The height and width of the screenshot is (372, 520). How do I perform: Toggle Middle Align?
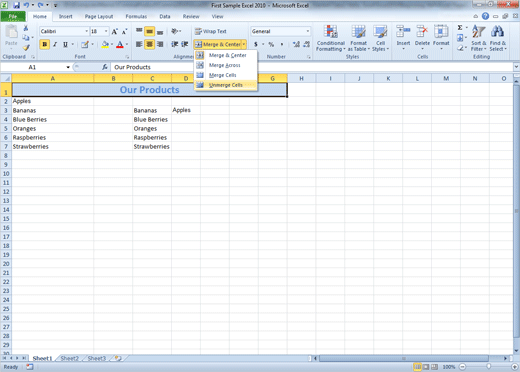click(150, 31)
